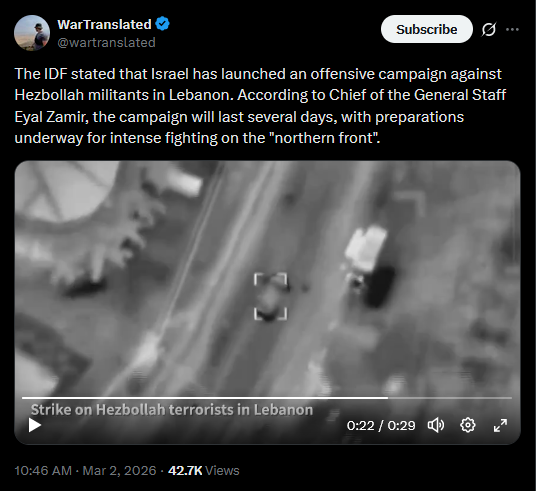536x491 pixels.
Task: Open video settings gear
Action: tap(468, 425)
